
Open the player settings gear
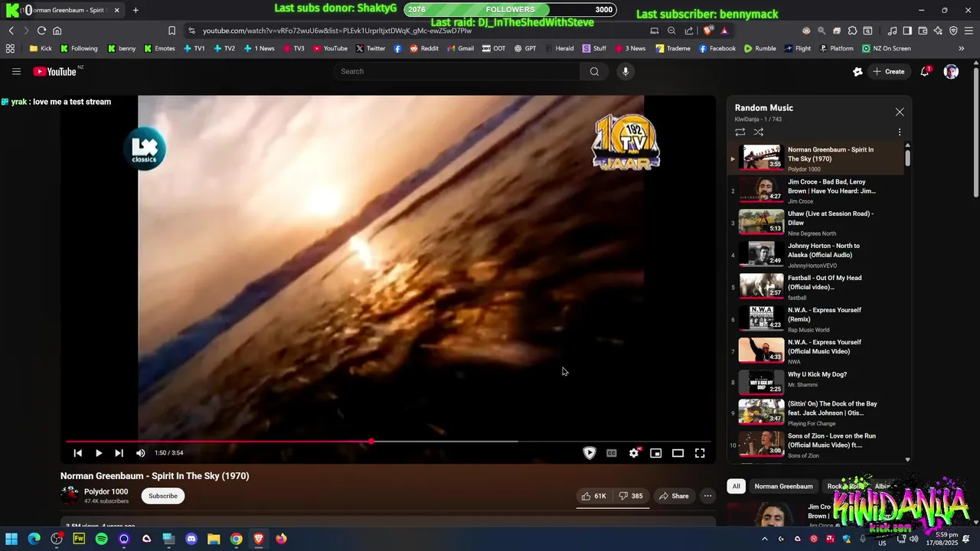(x=634, y=453)
